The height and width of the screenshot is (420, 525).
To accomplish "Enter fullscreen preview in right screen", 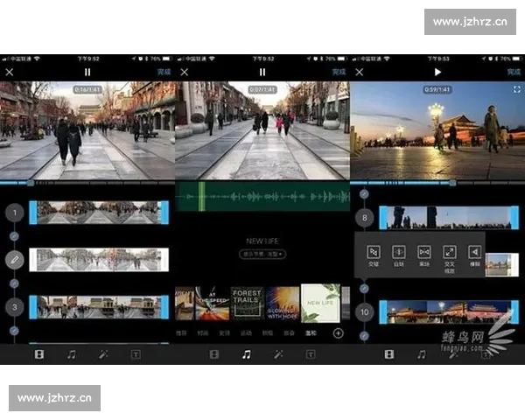I will [516, 89].
